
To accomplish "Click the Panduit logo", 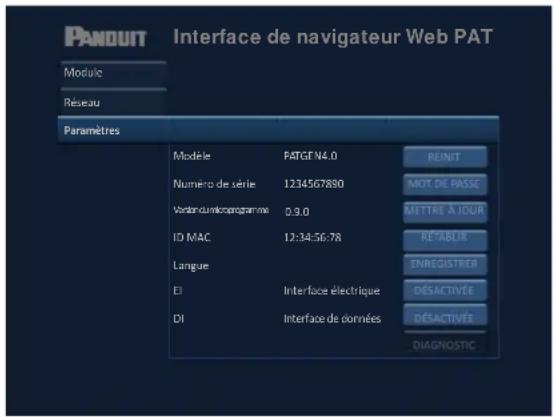I will (x=105, y=37).
